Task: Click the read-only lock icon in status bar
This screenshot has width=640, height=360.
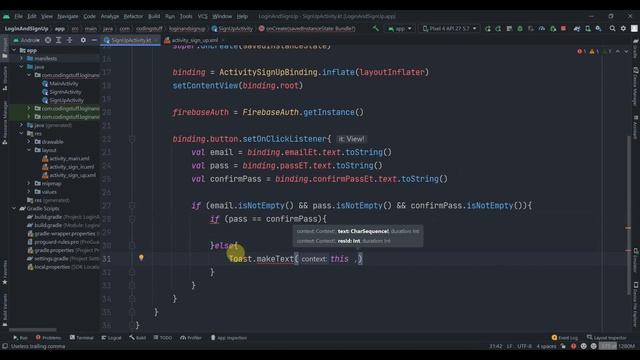Action: coord(563,346)
